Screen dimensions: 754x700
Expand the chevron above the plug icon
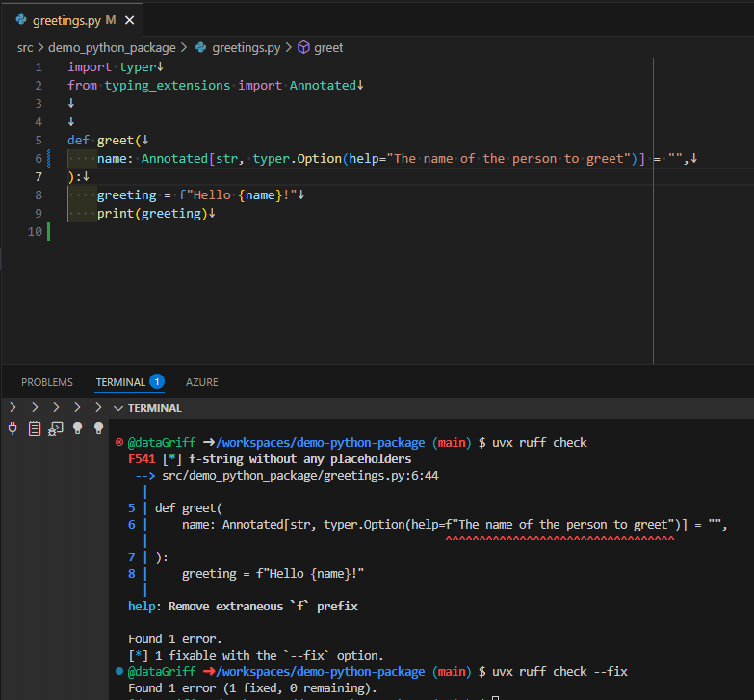13,407
